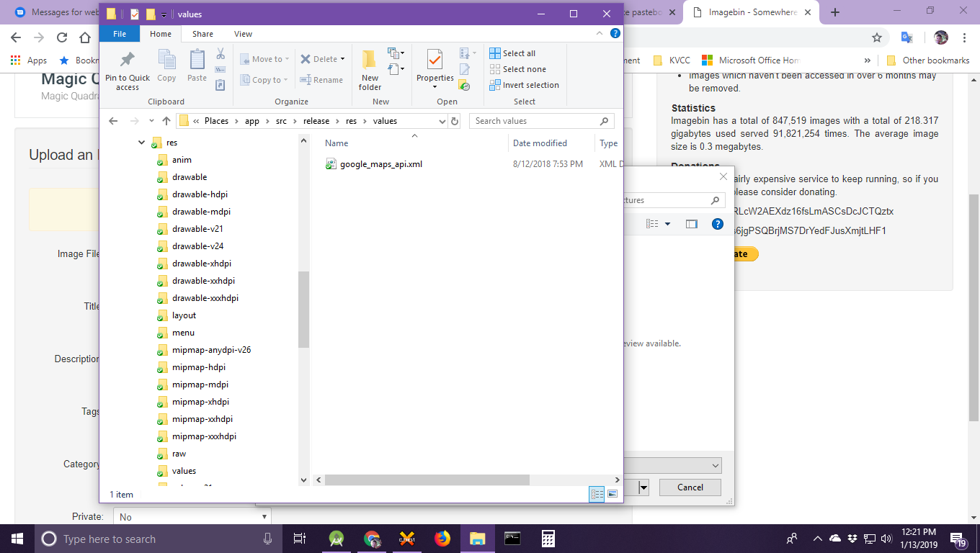Screen dimensions: 980x553
Task: Switch to Large icons view
Action: (612, 494)
